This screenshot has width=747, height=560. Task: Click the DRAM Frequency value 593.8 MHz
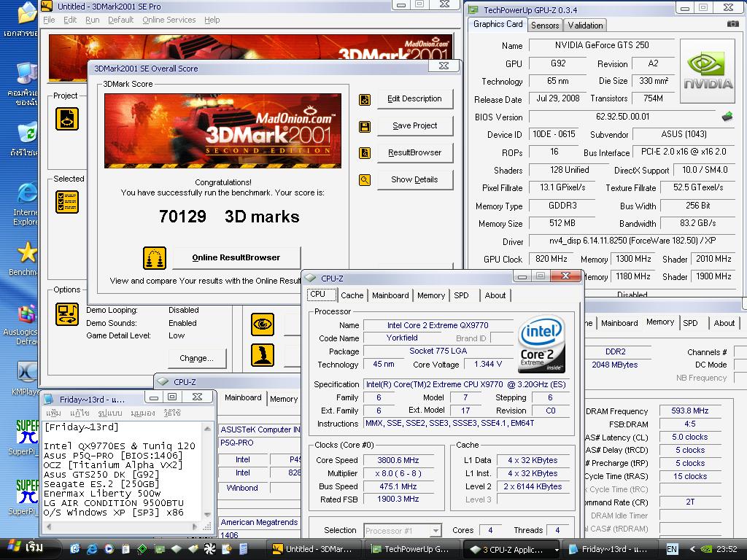(x=689, y=411)
